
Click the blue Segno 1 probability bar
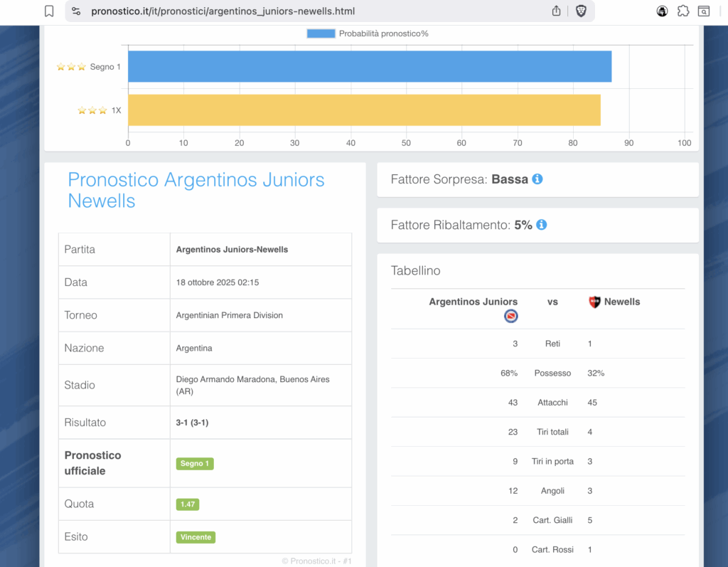(x=370, y=66)
